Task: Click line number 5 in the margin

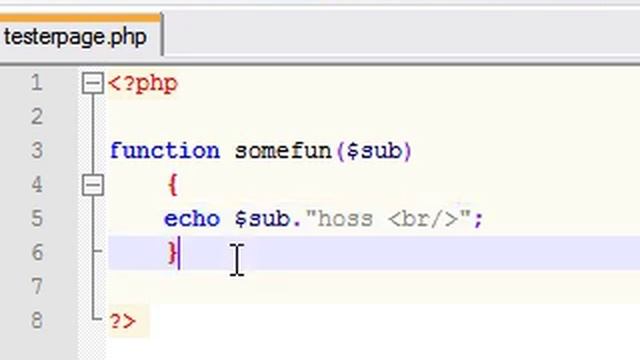Action: point(37,218)
